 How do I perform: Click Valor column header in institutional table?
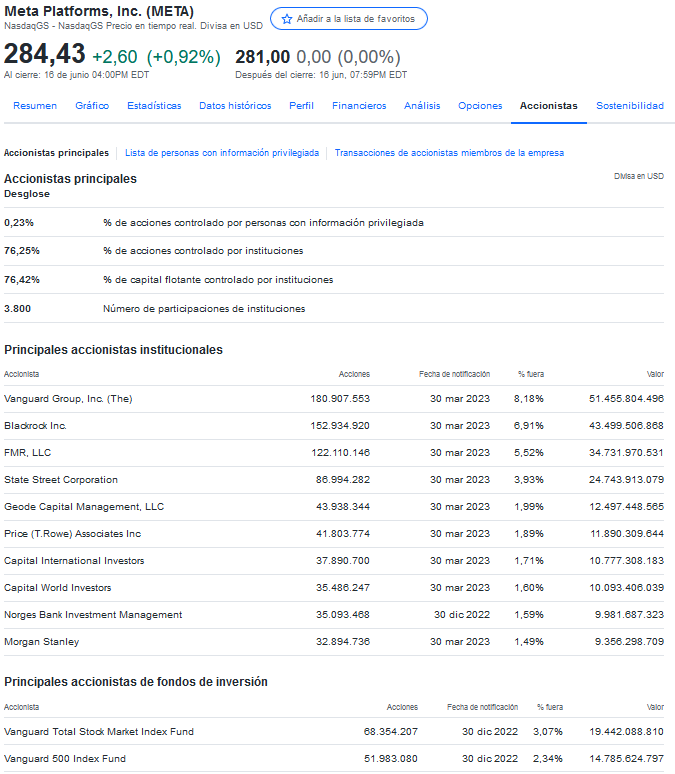coord(655,375)
